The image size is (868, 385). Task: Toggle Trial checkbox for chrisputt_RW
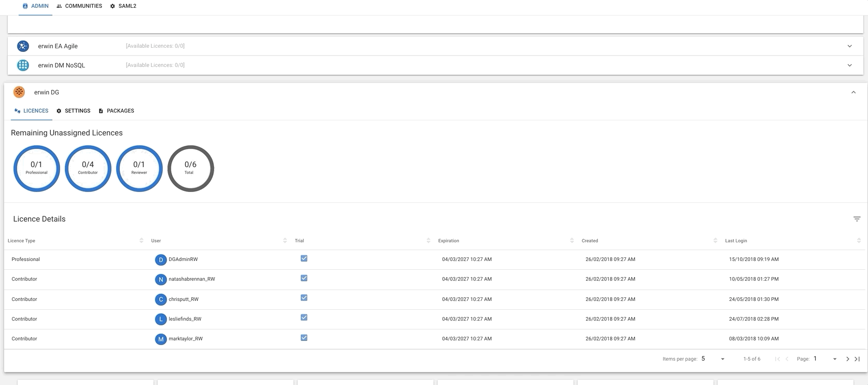click(x=304, y=298)
